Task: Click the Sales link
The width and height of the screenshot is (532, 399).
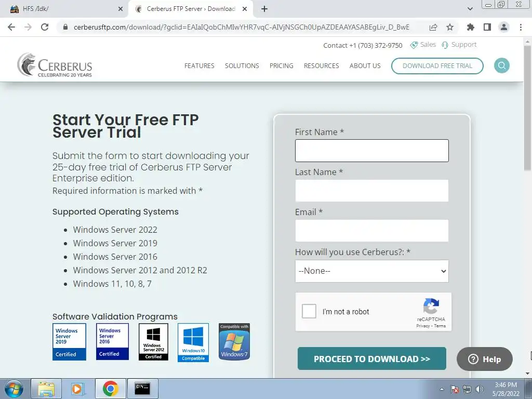Action: coord(428,45)
